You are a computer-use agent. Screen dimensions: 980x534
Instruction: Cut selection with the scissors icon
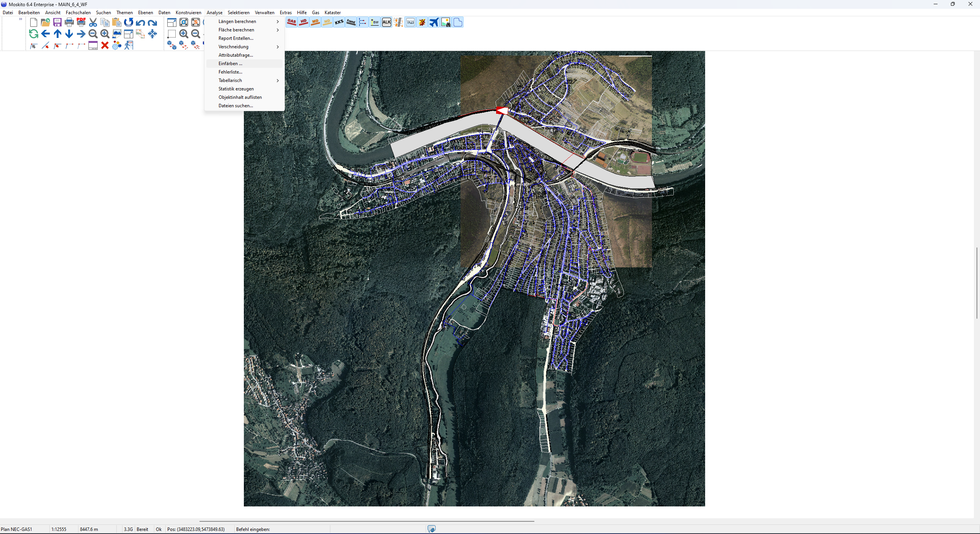[93, 22]
